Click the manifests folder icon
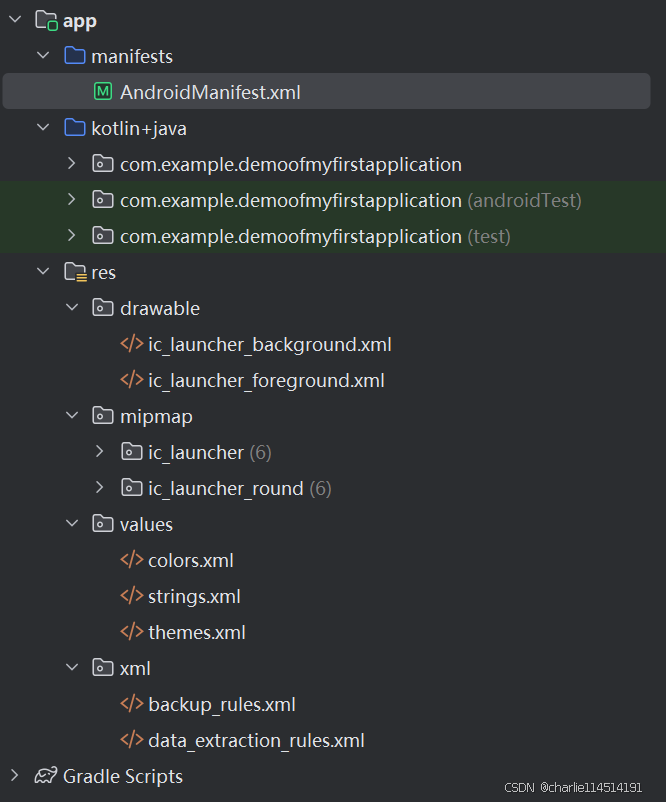The image size is (666, 802). [x=75, y=56]
